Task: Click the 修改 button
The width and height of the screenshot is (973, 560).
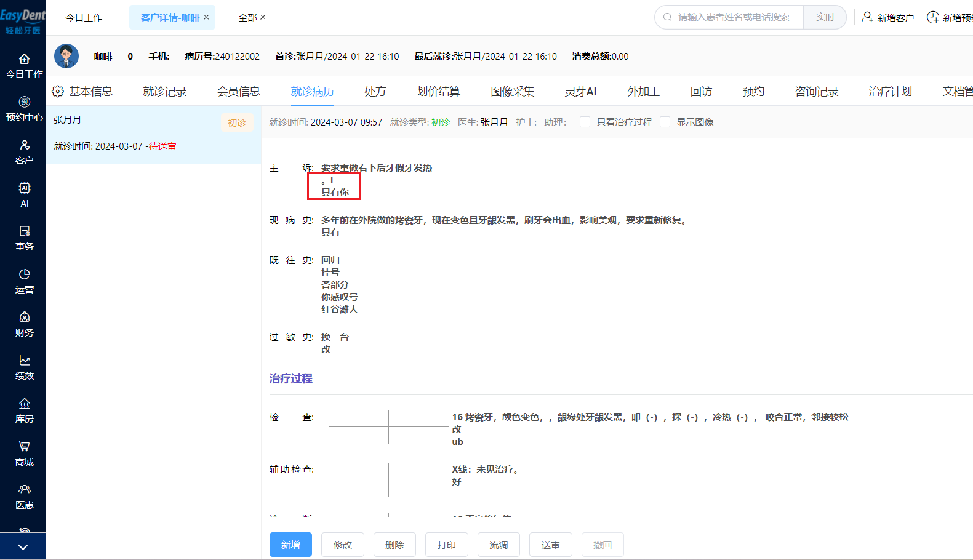Action: (x=342, y=545)
